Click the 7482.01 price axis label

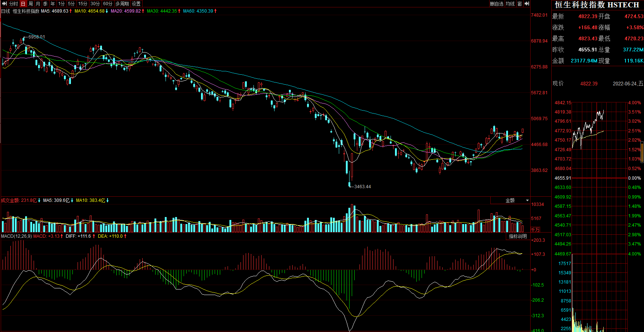(539, 15)
